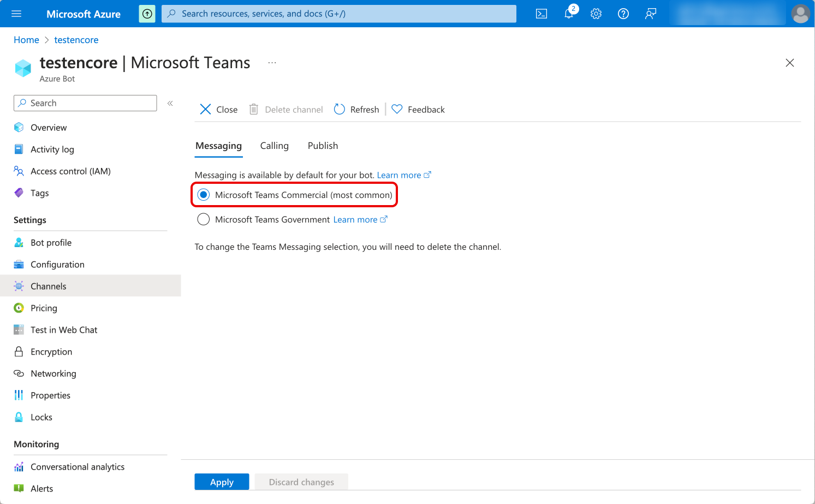The width and height of the screenshot is (815, 504).
Task: Click the Access control (IAM) icon
Action: click(x=19, y=171)
